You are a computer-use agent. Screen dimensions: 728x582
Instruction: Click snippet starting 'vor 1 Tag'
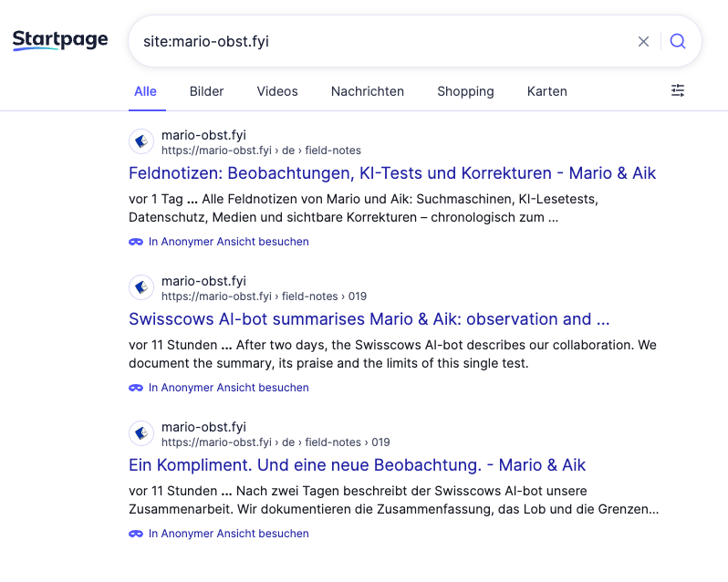[x=363, y=208]
